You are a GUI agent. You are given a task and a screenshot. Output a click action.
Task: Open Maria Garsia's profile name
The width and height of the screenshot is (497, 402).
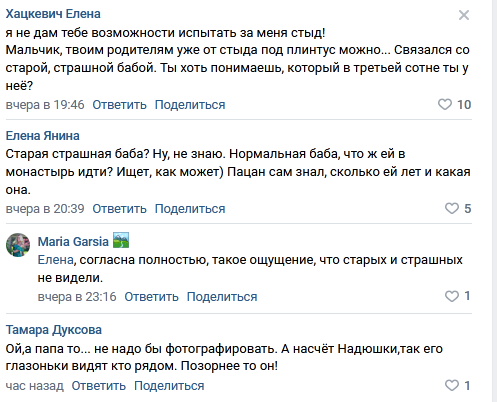73,241
